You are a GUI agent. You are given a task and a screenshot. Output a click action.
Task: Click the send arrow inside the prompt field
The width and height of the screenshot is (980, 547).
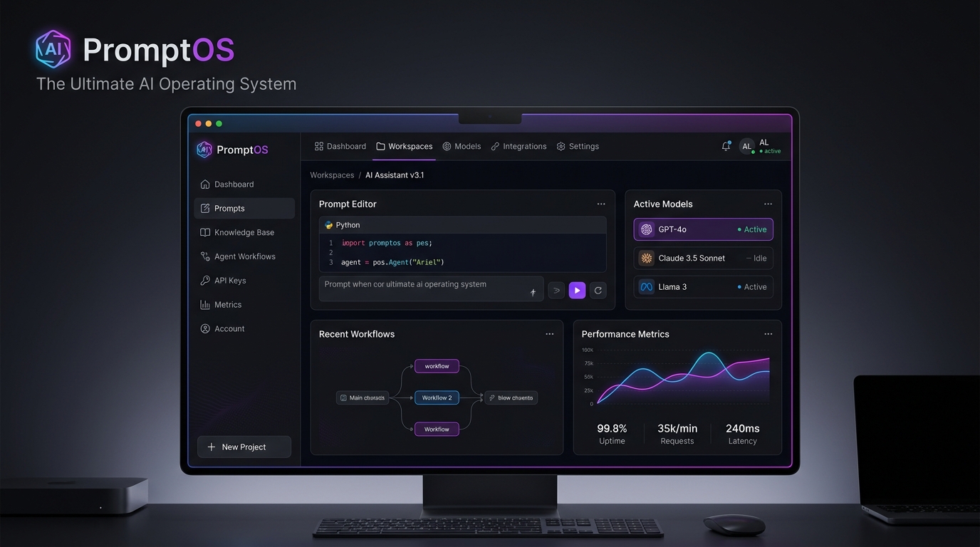533,292
